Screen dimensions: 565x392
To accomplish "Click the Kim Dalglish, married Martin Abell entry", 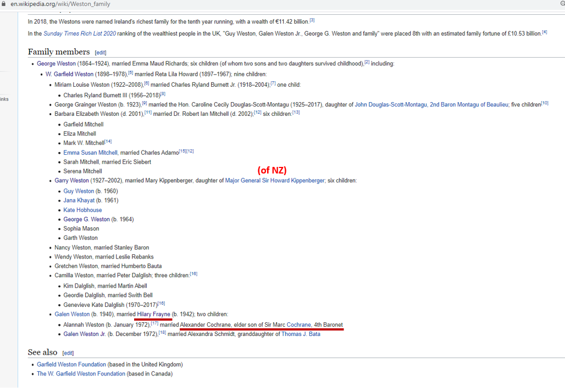I will click(105, 286).
